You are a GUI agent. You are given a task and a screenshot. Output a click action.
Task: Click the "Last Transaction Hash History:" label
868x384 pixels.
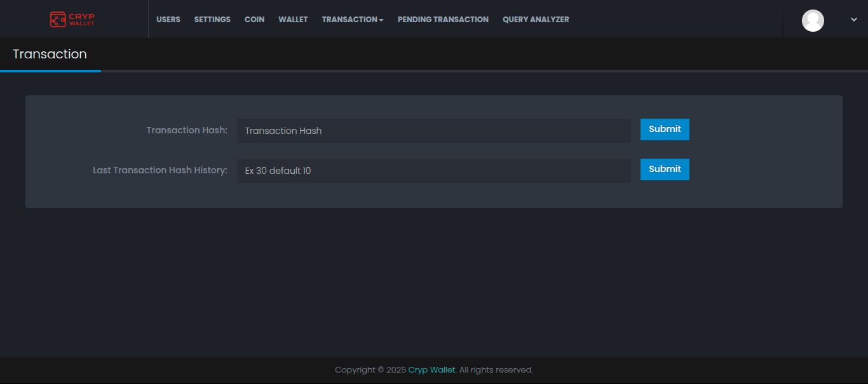160,170
